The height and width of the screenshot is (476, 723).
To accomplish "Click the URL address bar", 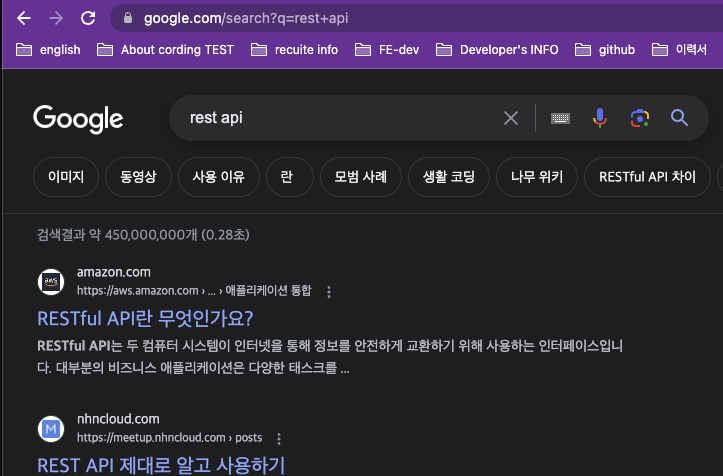I will pos(415,18).
